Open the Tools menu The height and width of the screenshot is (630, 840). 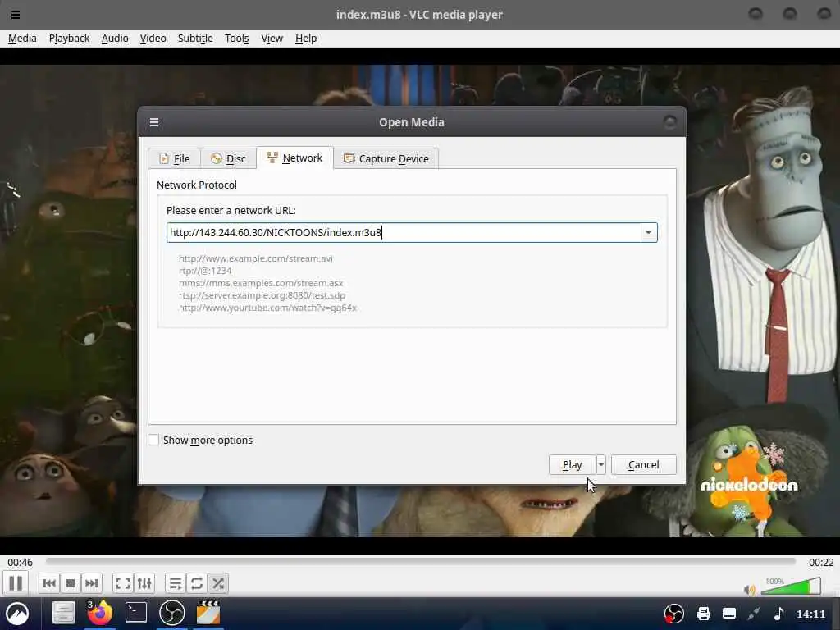[x=237, y=38]
